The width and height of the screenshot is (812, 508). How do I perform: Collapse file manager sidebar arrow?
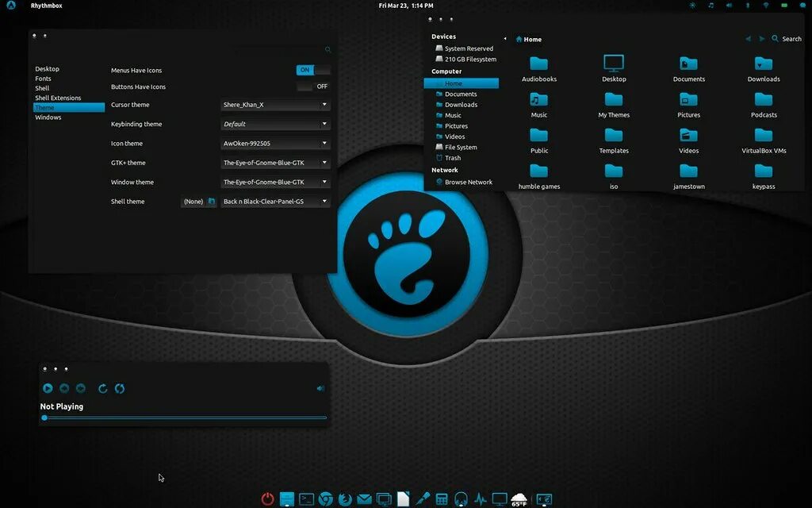(x=505, y=38)
